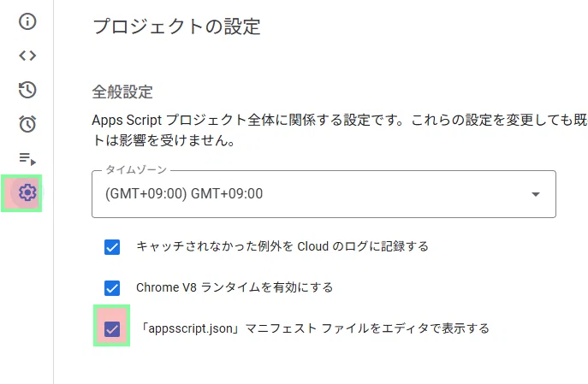
Task: Click the プロジェクトの設定 page heading
Action: [x=176, y=27]
